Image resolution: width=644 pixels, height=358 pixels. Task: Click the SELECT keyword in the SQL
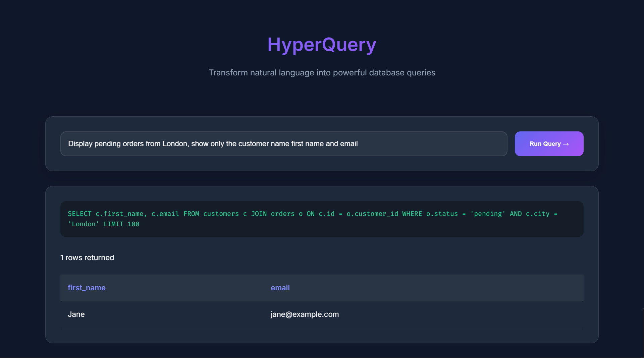point(79,214)
